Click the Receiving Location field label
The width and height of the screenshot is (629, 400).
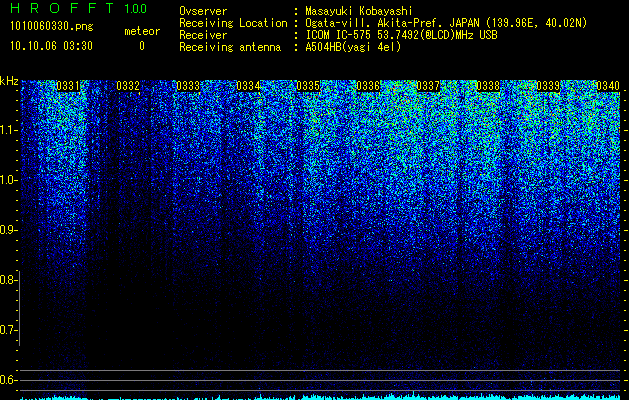tap(233, 23)
